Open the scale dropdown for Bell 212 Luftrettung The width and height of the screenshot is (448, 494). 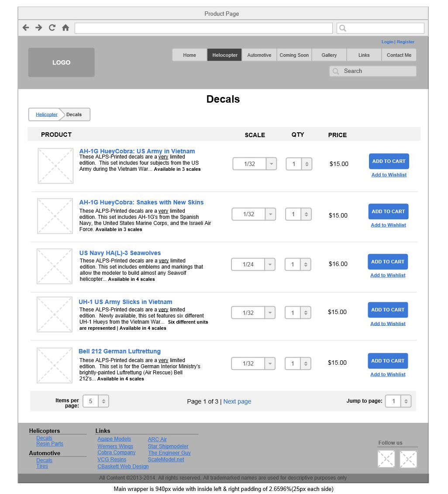click(271, 363)
